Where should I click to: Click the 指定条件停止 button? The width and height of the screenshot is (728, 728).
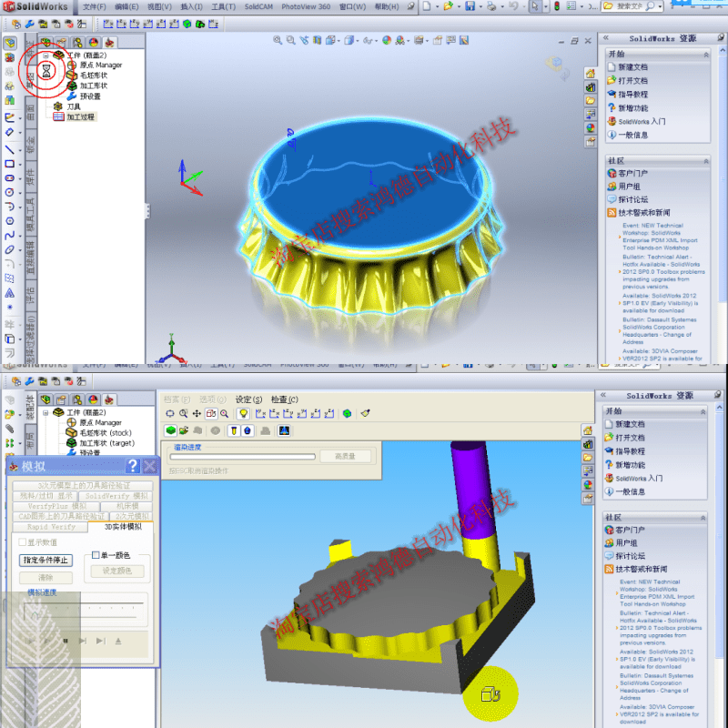[x=45, y=561]
